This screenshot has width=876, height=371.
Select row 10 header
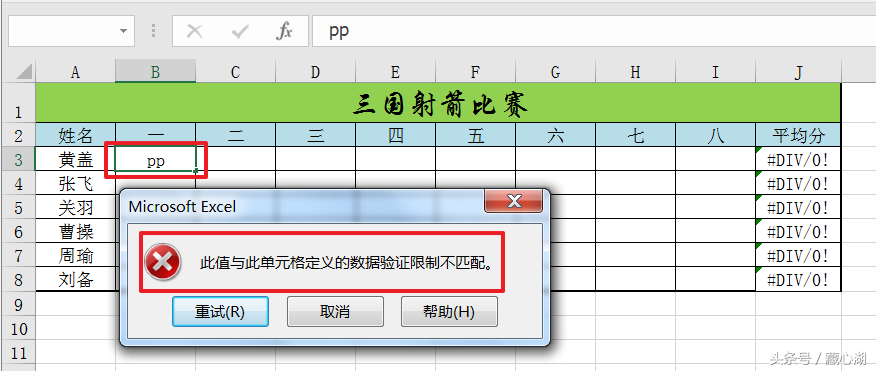coord(18,327)
